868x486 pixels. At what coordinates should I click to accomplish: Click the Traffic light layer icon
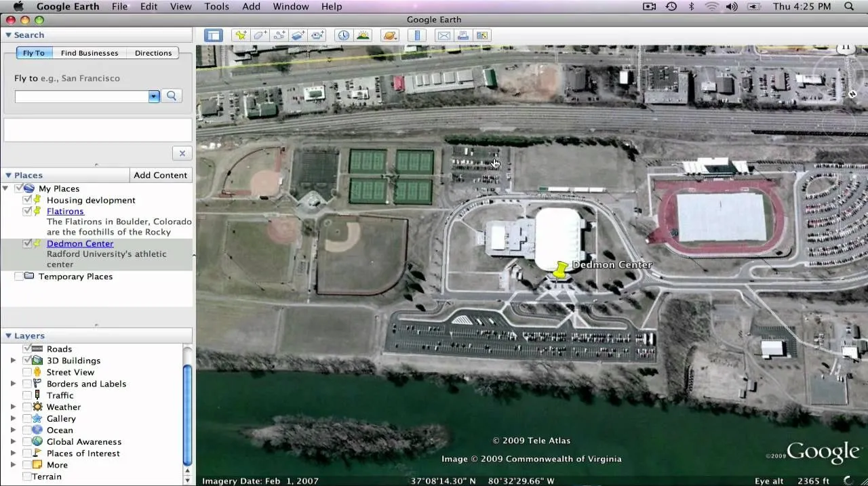[37, 395]
